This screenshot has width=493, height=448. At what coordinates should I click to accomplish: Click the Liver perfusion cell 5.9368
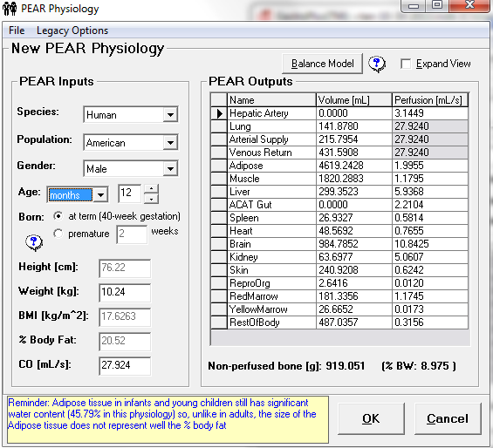[x=430, y=192]
